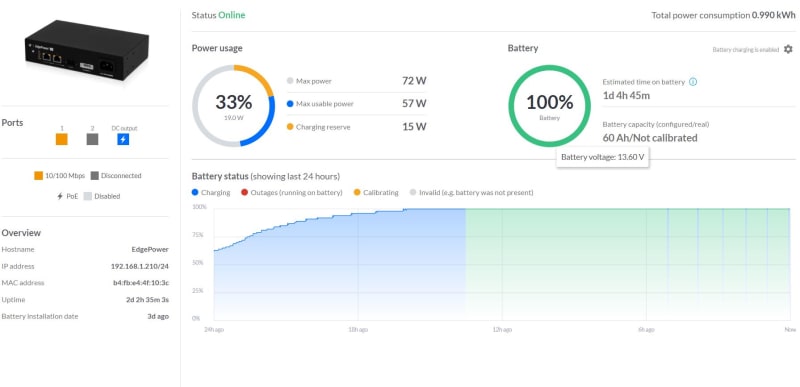Click Total power consumption 0.990 kWh value
Image resolution: width=800 pixels, height=387 pixels.
click(x=773, y=15)
